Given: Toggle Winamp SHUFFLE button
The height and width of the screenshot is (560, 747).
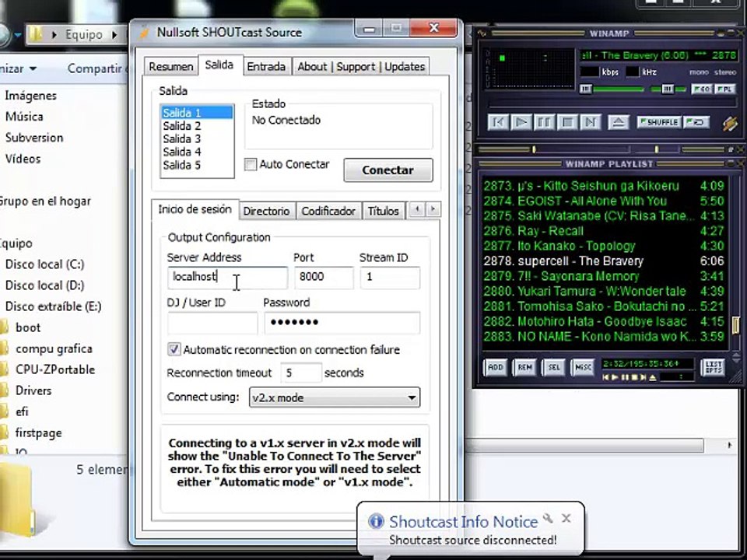Looking at the screenshot, I should (x=660, y=122).
